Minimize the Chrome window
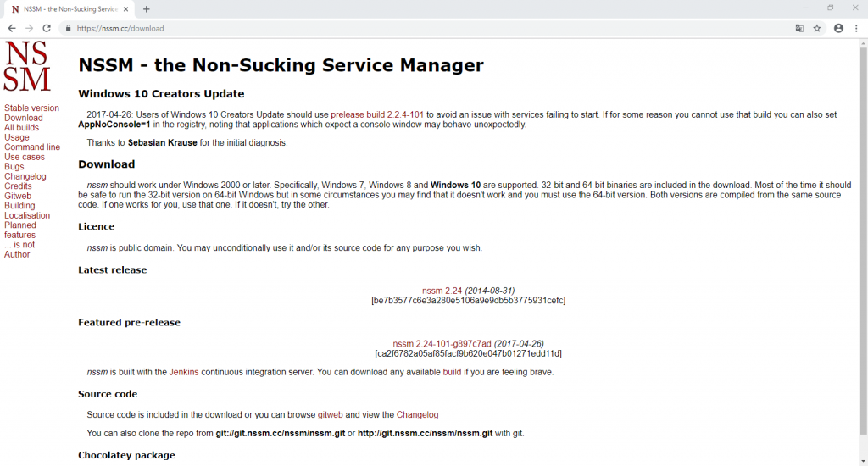The width and height of the screenshot is (868, 466). [805, 8]
